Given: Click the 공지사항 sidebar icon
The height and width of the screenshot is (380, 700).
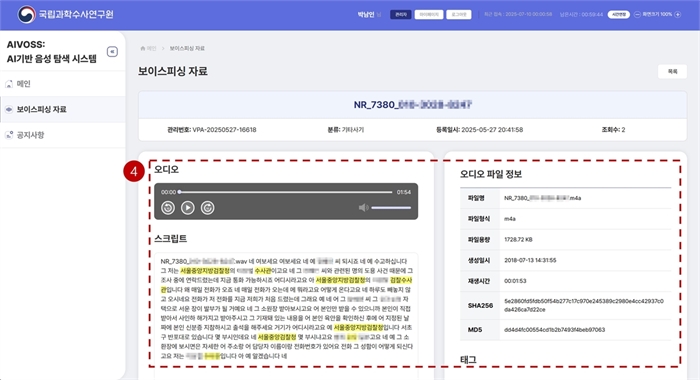Looking at the screenshot, I should [9, 135].
